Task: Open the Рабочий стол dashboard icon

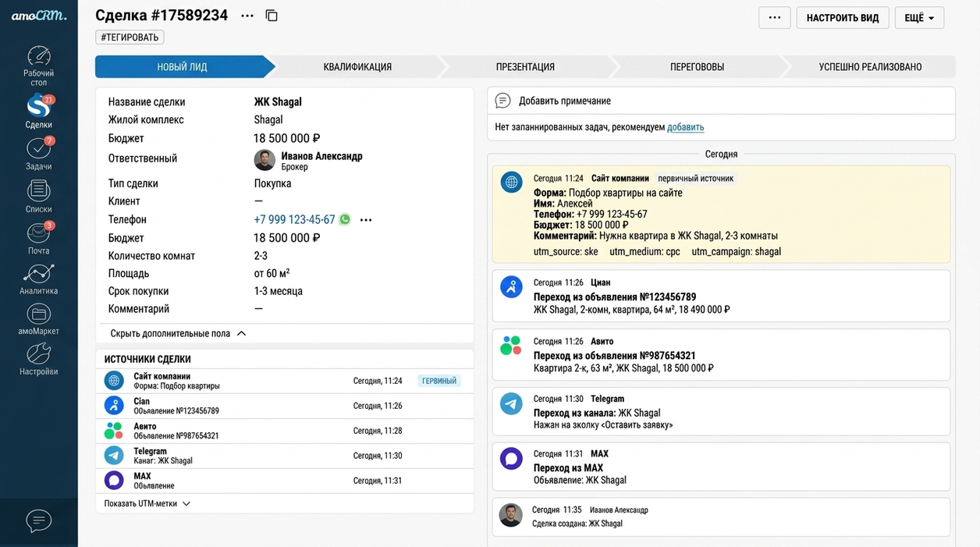Action: click(x=39, y=56)
